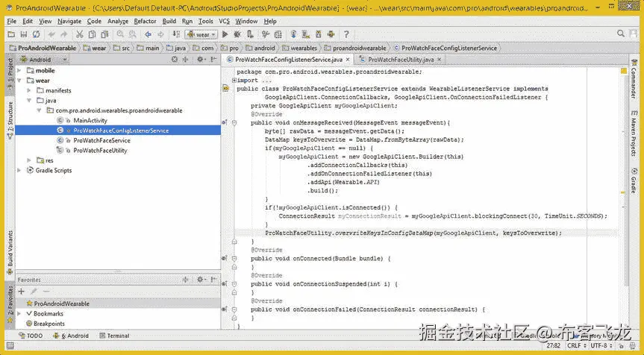This screenshot has width=644, height=355.
Task: Expand the Bookmarks favorites node
Action: point(19,313)
